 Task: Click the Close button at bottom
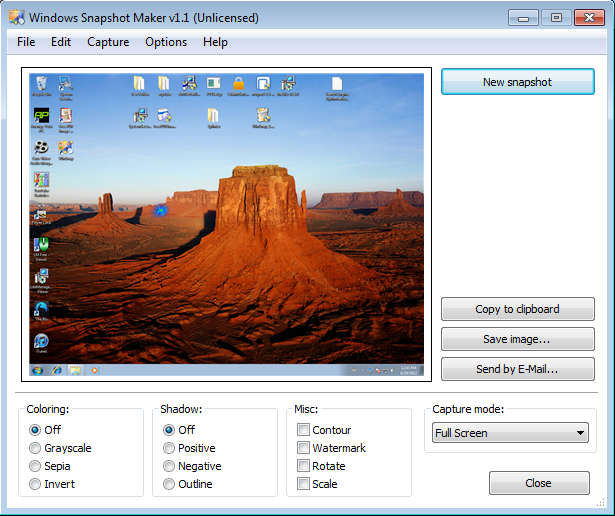point(539,483)
